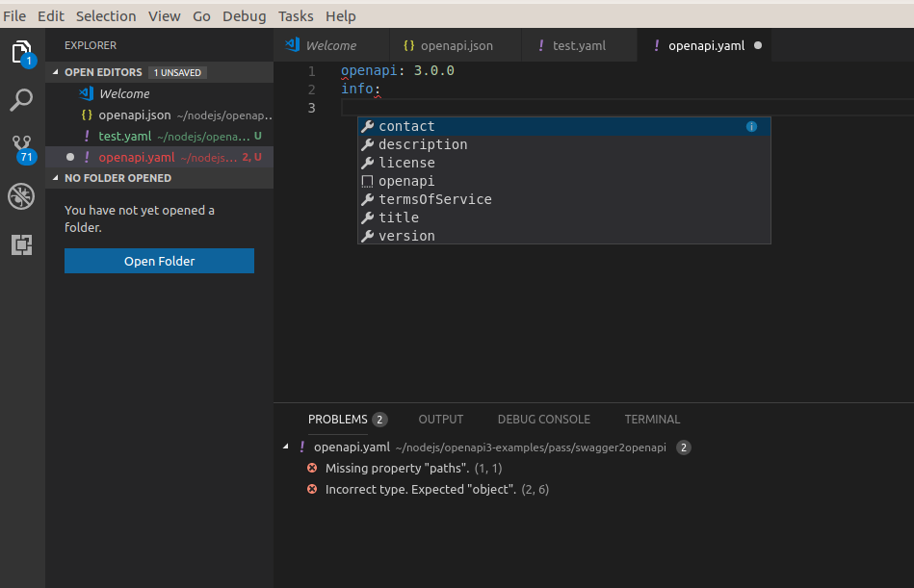
Task: Choose title from the autocomplete list
Action: pyautogui.click(x=563, y=217)
